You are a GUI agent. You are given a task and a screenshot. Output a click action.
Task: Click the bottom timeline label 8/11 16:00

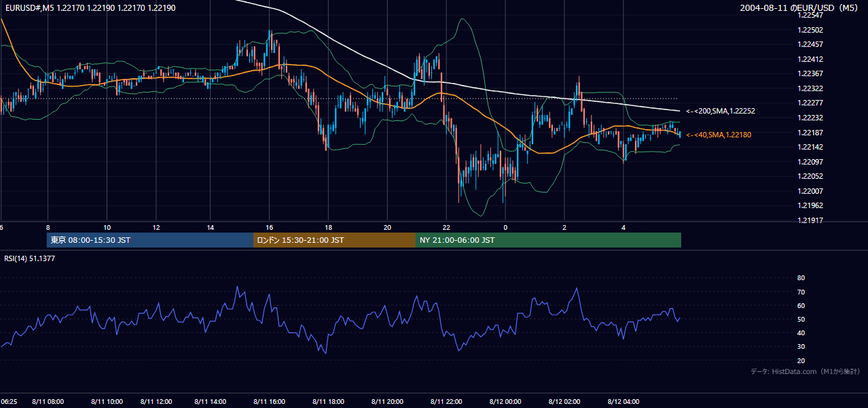pyautogui.click(x=269, y=401)
